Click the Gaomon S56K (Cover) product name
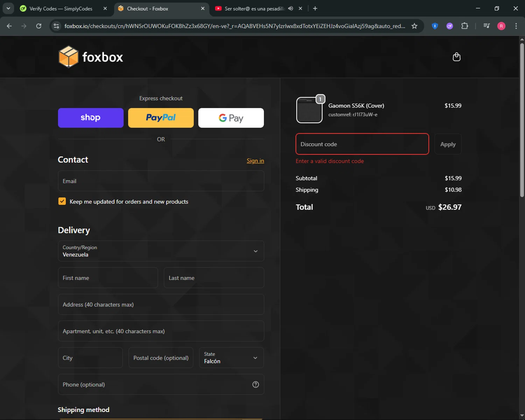The width and height of the screenshot is (525, 420). tap(356, 106)
